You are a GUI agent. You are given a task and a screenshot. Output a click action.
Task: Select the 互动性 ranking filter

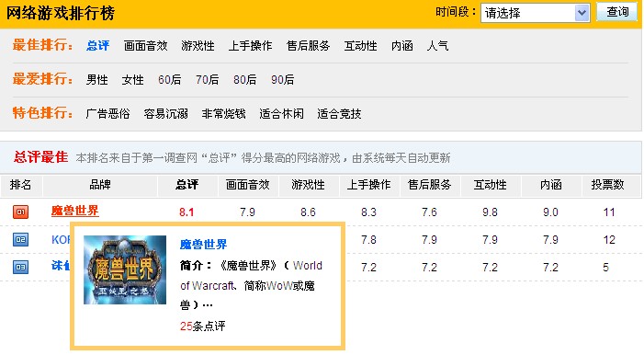(361, 45)
